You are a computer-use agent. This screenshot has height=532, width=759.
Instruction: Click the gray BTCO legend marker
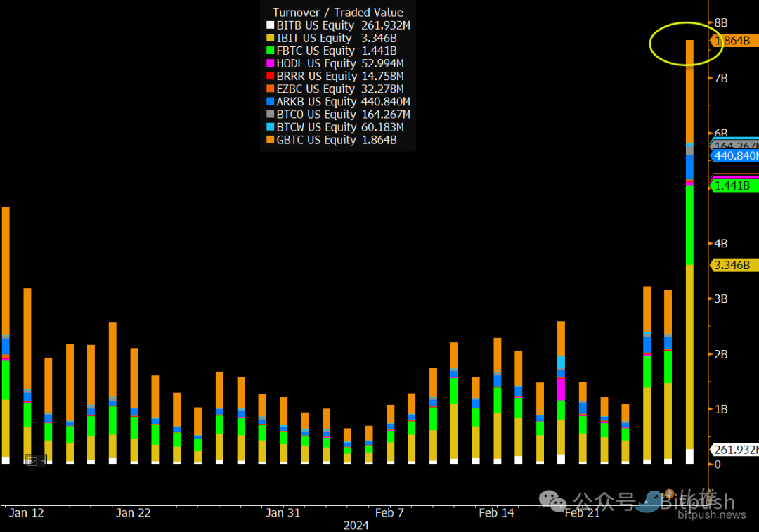[270, 115]
